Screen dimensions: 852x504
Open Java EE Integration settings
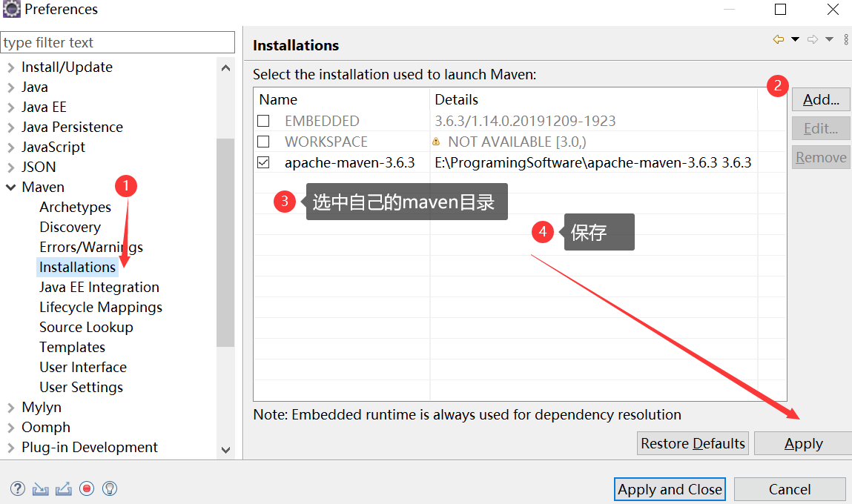click(x=99, y=288)
